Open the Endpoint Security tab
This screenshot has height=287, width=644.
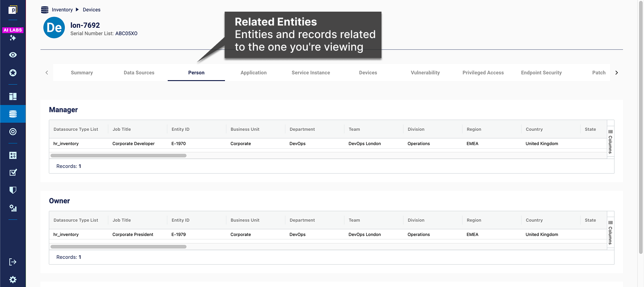click(541, 73)
